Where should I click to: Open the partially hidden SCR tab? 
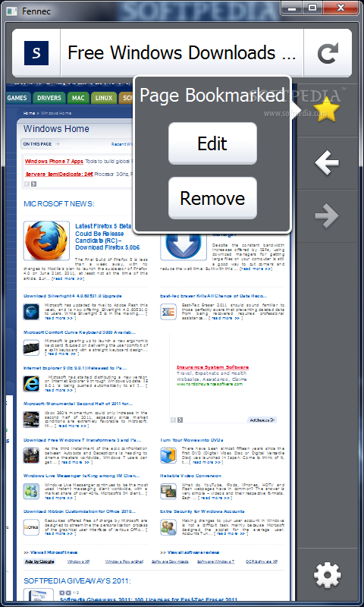click(126, 98)
